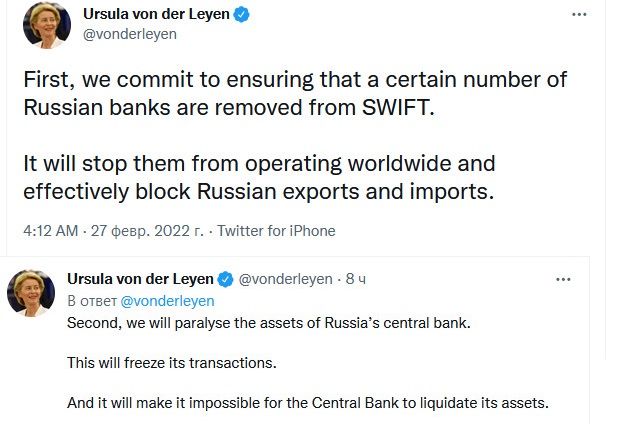Open more options on the main tweet
The image size is (620, 442).
578,17
